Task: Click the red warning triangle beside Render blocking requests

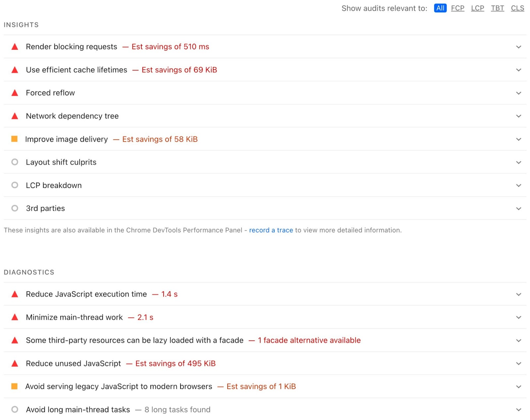Action: click(x=15, y=47)
